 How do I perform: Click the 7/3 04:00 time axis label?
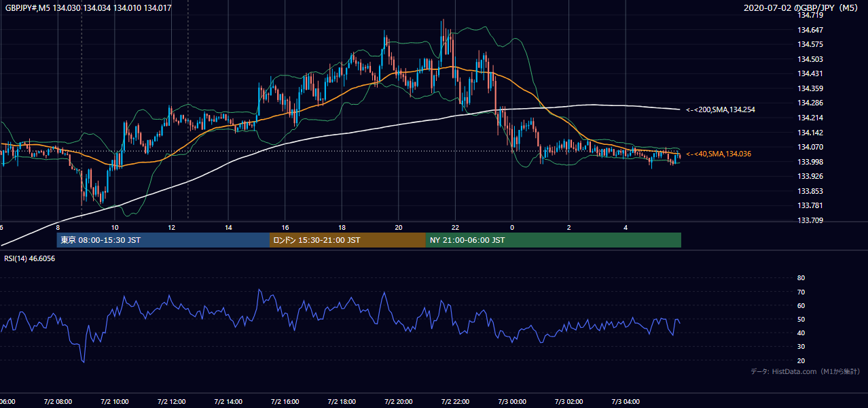click(626, 401)
